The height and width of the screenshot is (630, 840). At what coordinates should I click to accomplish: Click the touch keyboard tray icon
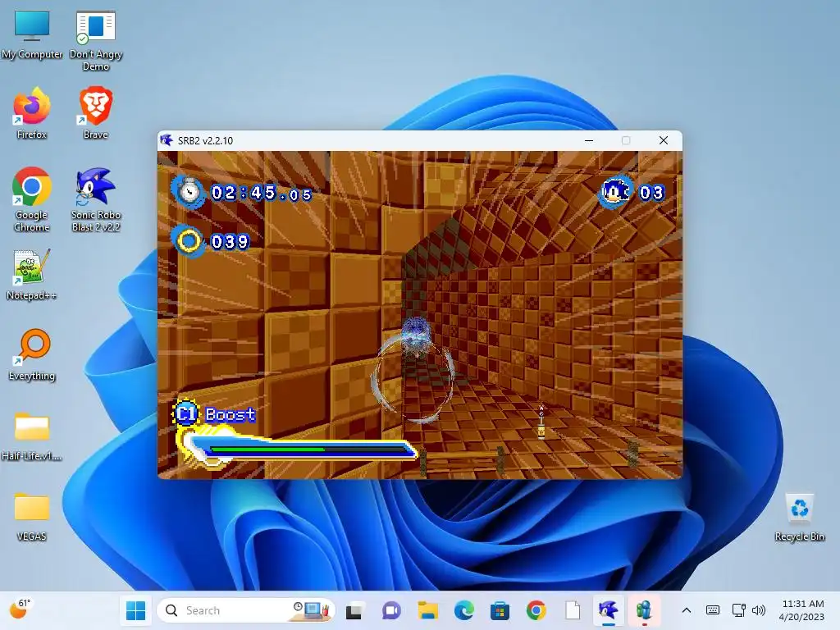coord(713,610)
